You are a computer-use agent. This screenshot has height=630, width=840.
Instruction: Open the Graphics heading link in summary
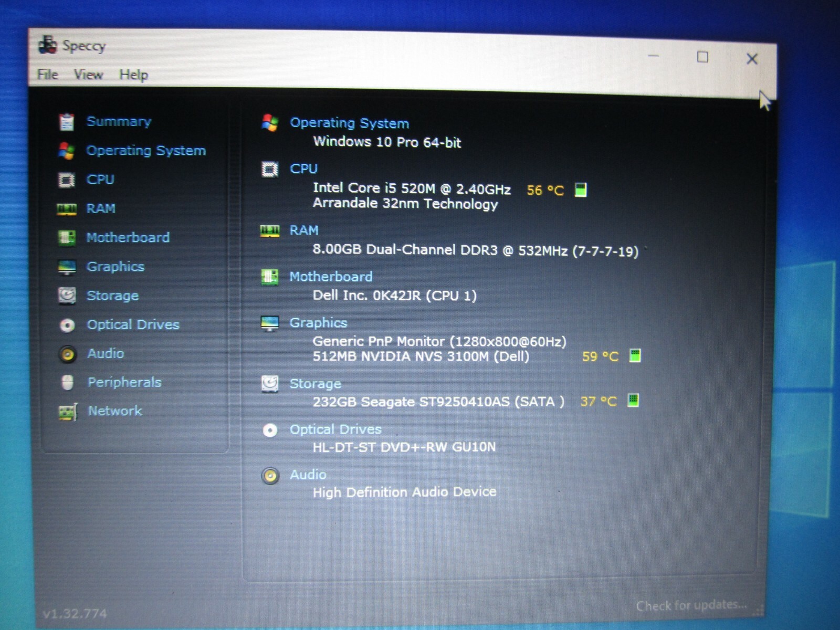319,323
